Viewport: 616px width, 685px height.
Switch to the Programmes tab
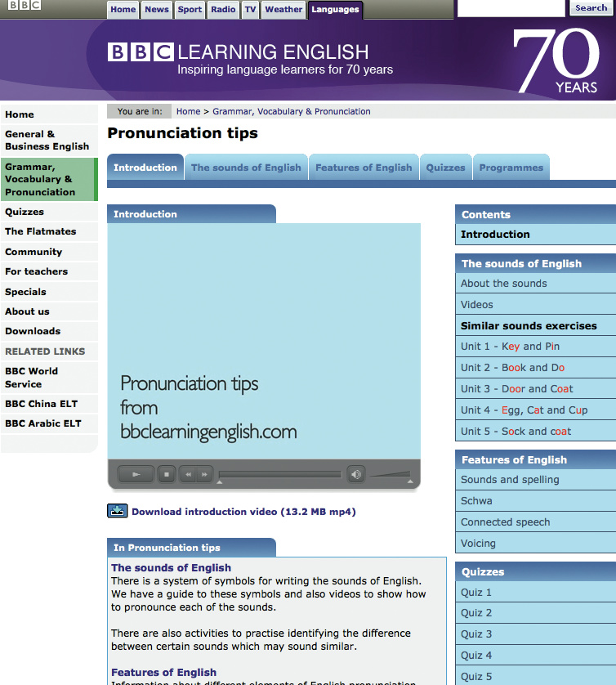click(511, 168)
